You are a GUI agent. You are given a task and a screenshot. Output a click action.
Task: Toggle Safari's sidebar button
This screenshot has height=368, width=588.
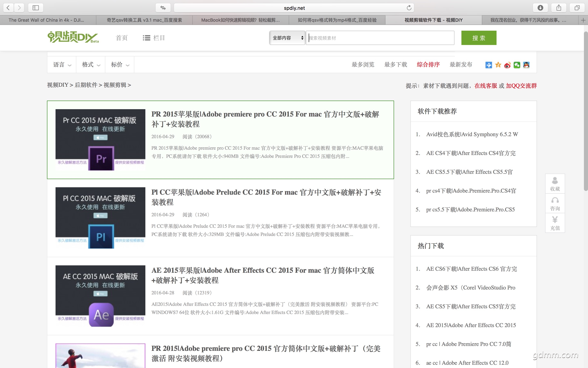[x=36, y=8]
